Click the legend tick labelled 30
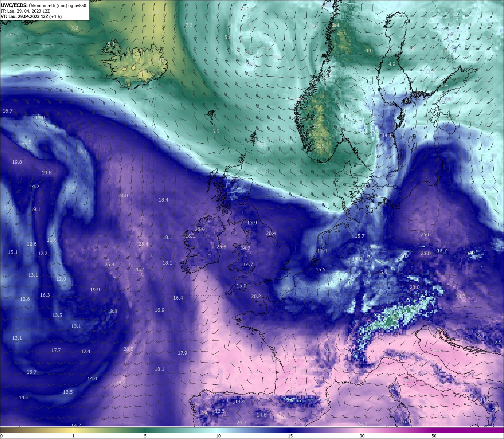The width and height of the screenshot is (504, 439). point(362,436)
